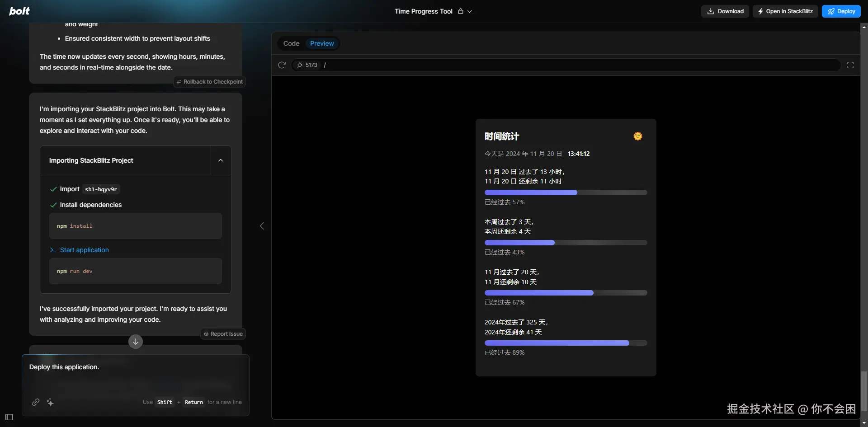
Task: Report an issue with the response
Action: pyautogui.click(x=223, y=334)
